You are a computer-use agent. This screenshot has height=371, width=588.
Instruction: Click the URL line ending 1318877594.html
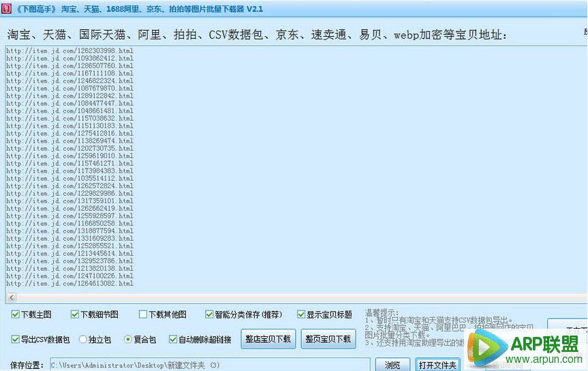[69, 231]
